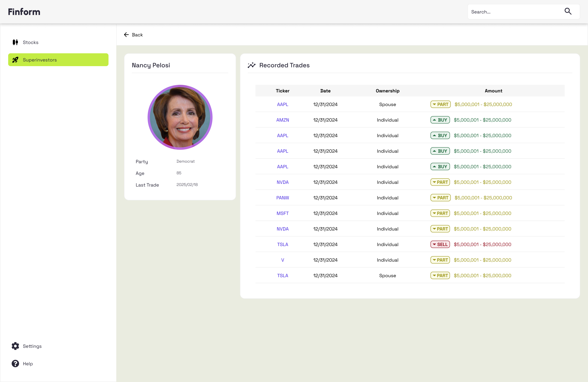Click the PART badge on V row
The width and height of the screenshot is (588, 382).
click(440, 260)
